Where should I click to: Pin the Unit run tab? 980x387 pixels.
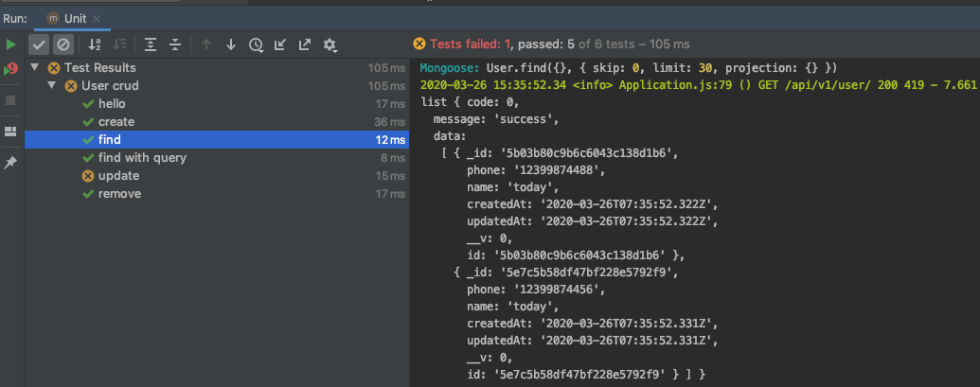point(10,163)
